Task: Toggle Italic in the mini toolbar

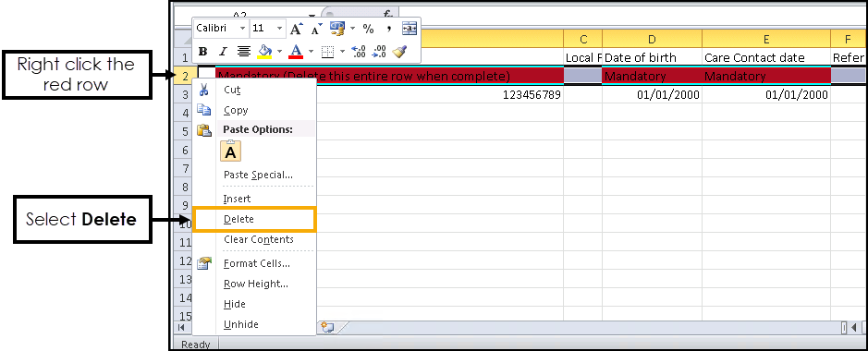Action: [223, 52]
